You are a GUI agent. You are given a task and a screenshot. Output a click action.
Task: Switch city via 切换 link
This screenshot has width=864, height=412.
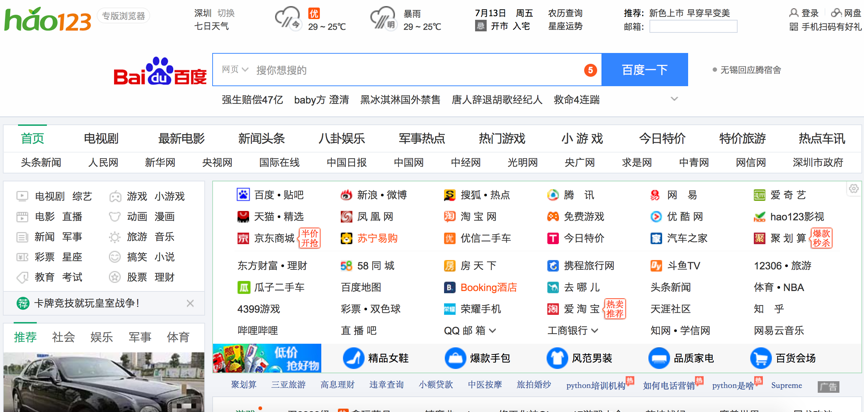225,13
